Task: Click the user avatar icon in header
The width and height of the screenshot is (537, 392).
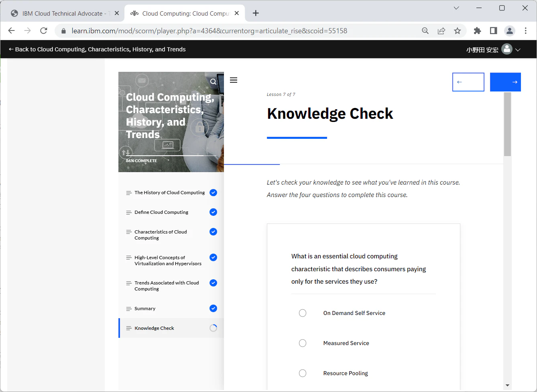Action: [507, 49]
